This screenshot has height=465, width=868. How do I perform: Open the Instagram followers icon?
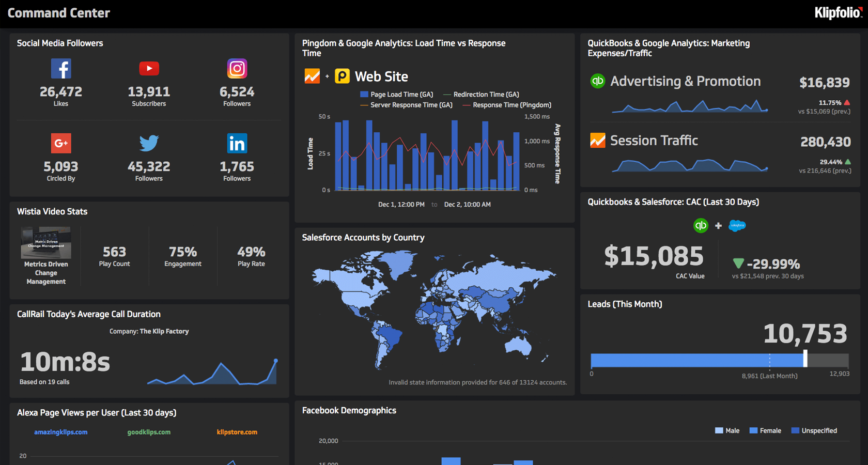pos(237,69)
